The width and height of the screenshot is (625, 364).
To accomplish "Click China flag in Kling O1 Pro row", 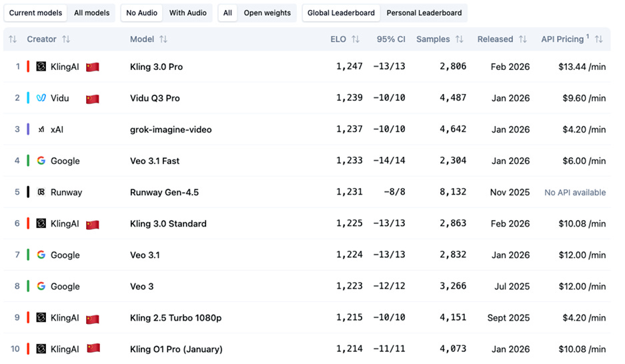I will 93,348.
